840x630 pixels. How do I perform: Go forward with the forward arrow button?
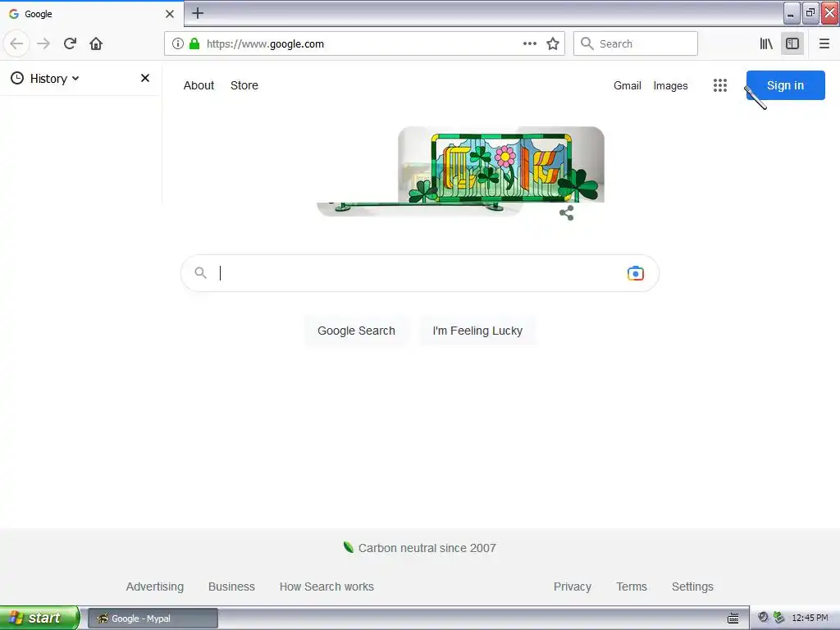coord(43,43)
